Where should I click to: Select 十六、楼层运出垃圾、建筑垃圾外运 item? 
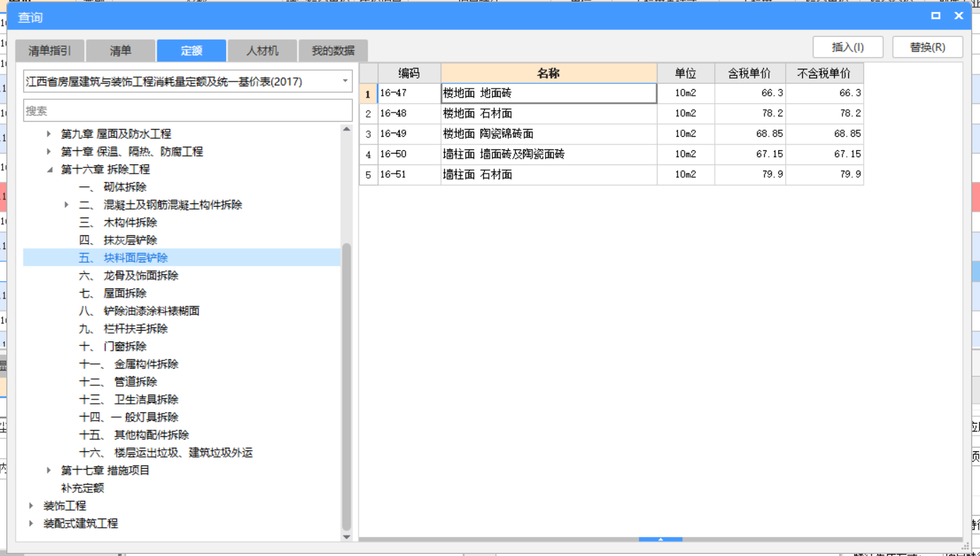(166, 453)
